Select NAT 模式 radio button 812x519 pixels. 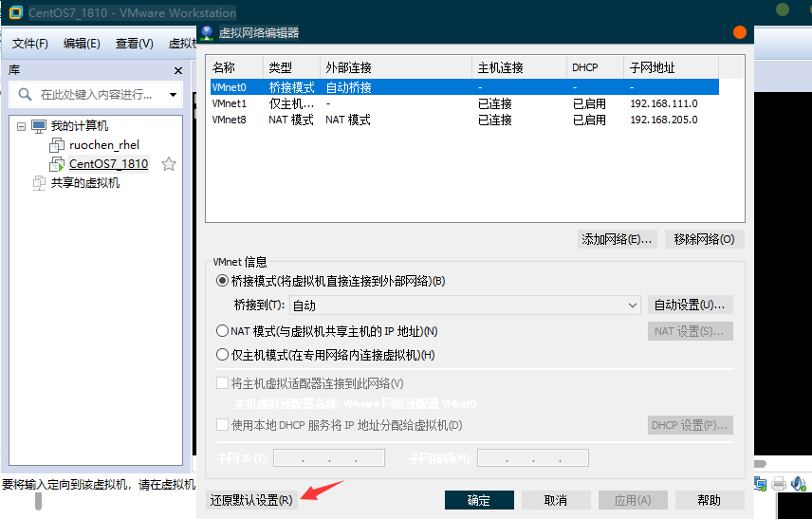222,330
